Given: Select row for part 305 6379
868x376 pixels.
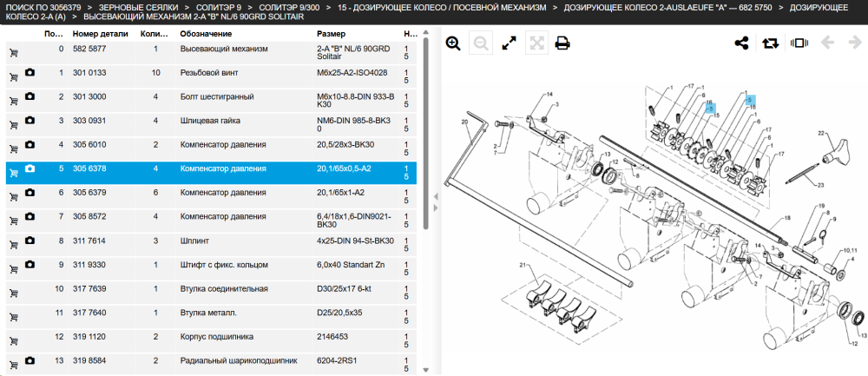Looking at the screenshot, I should tap(212, 197).
